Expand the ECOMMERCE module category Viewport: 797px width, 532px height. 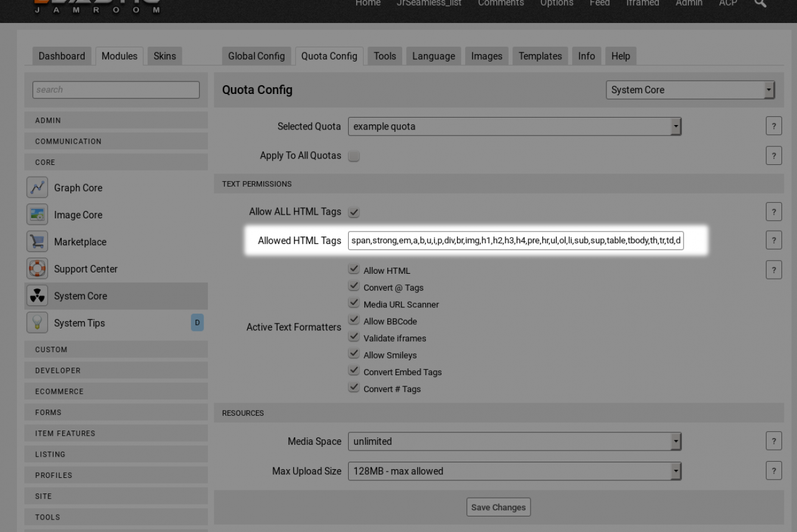[116, 391]
